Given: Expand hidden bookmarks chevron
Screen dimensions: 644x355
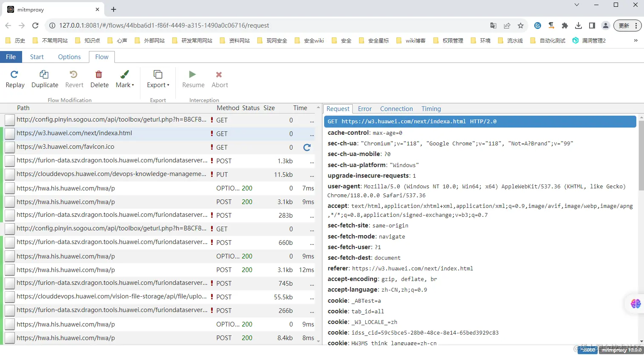Looking at the screenshot, I should (x=636, y=40).
